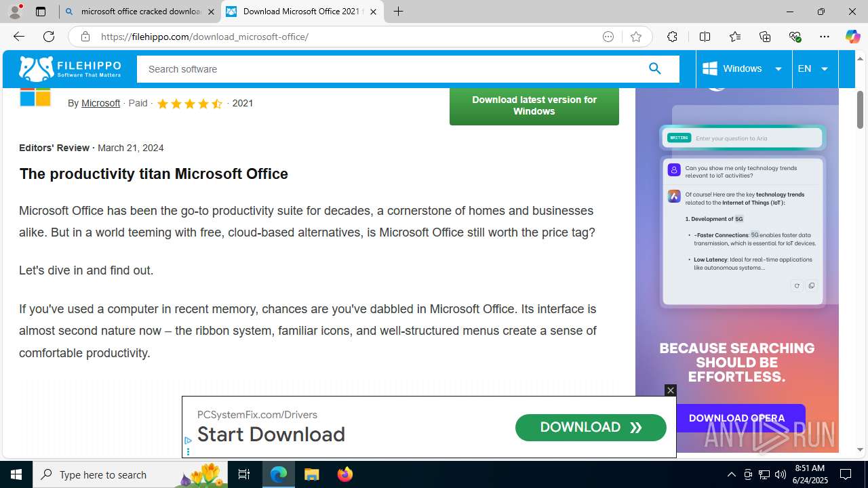This screenshot has height=488, width=868.
Task: Click the Opera Aria ad image
Action: (737, 271)
